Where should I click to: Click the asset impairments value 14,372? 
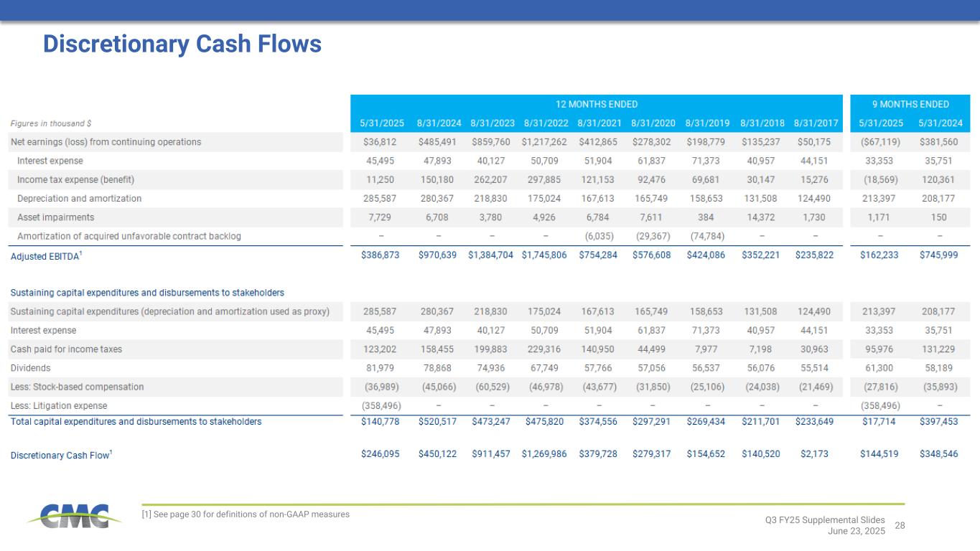(x=760, y=217)
